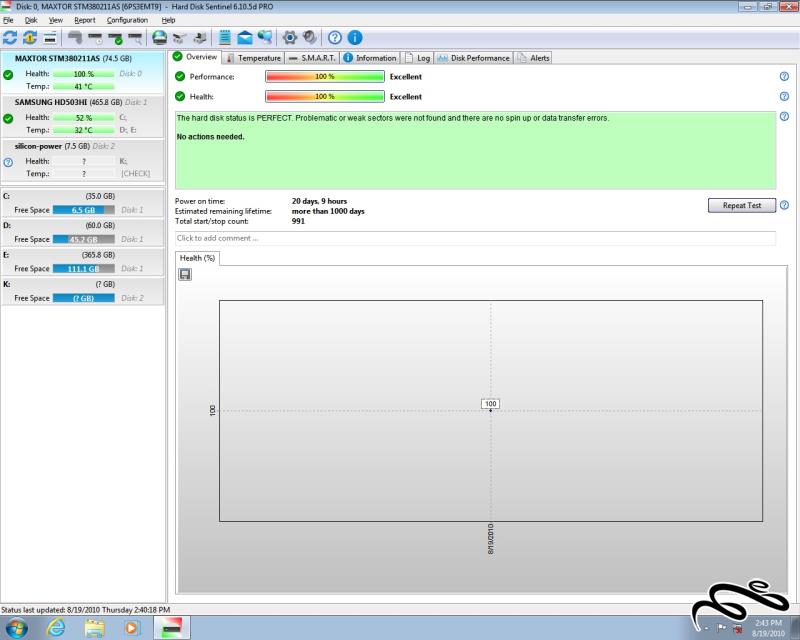Click the speaker sound icon in toolbar
800x640 pixels.
[x=311, y=38]
